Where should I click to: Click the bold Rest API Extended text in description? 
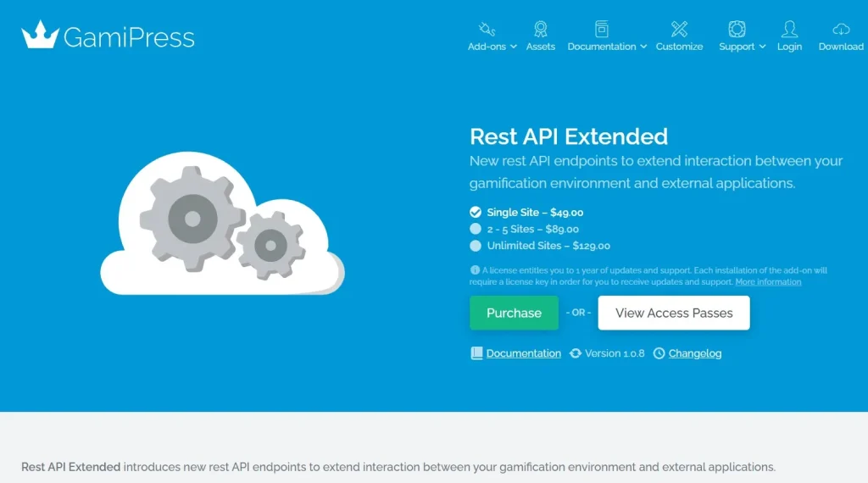[x=71, y=467]
